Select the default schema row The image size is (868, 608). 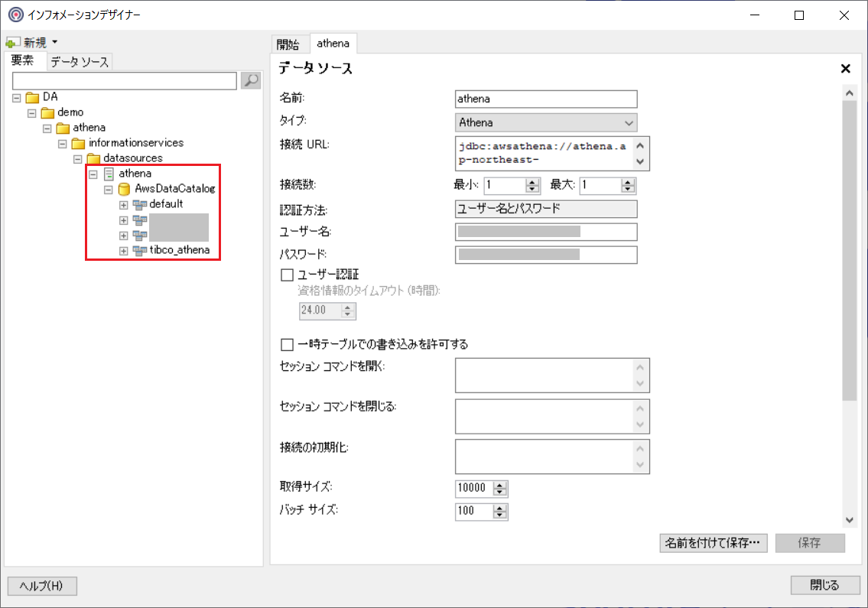166,204
